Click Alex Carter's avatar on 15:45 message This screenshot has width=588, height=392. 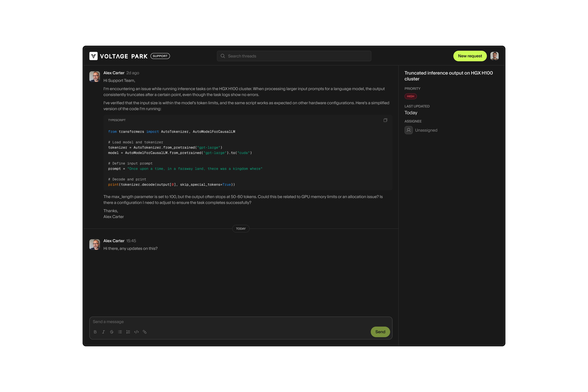tap(95, 244)
